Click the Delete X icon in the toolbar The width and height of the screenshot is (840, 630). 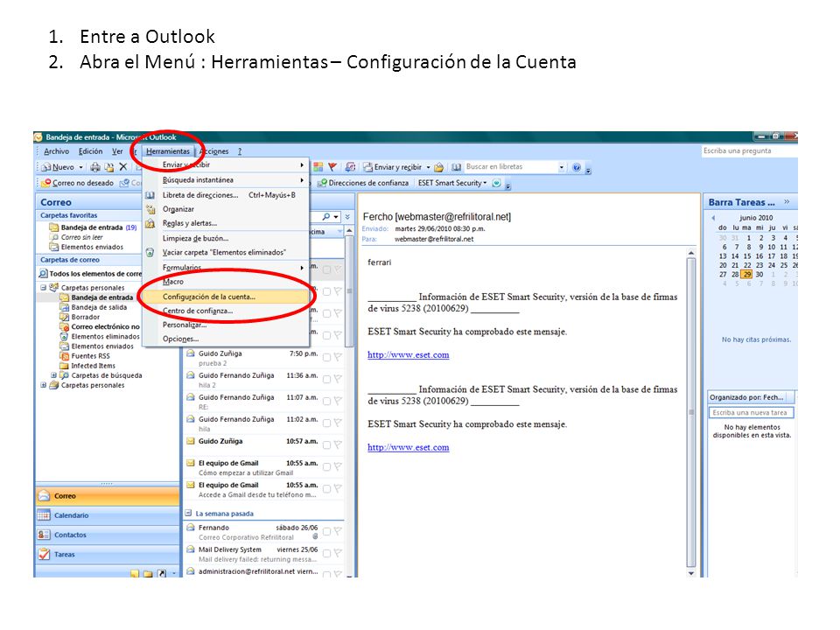click(123, 167)
